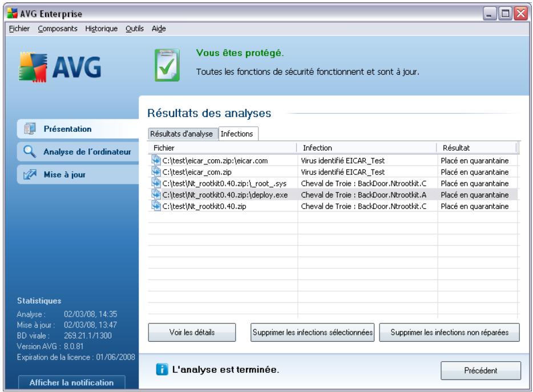The image size is (533, 392).
Task: Click the BD virale value 269.21.1/1300
Action: pos(88,336)
